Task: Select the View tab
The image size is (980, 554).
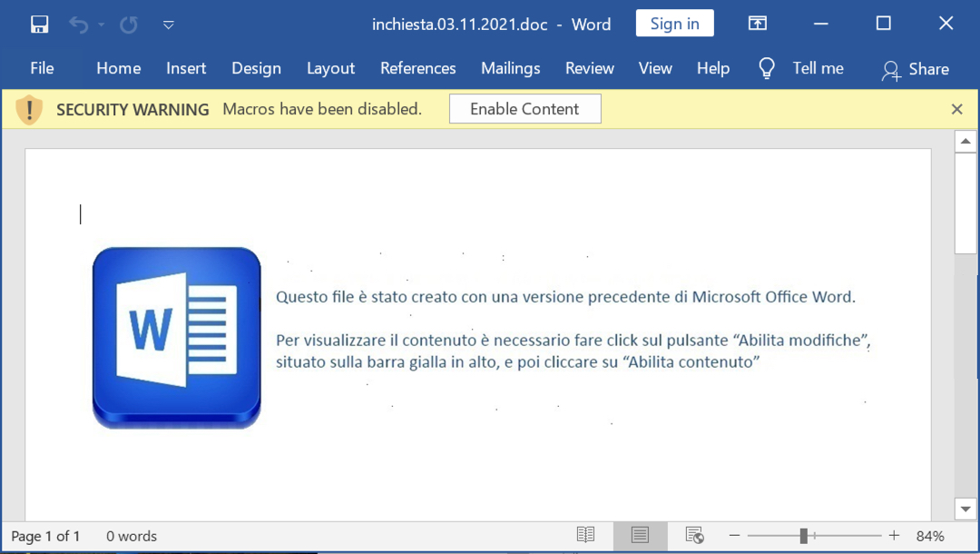Action: (x=655, y=68)
